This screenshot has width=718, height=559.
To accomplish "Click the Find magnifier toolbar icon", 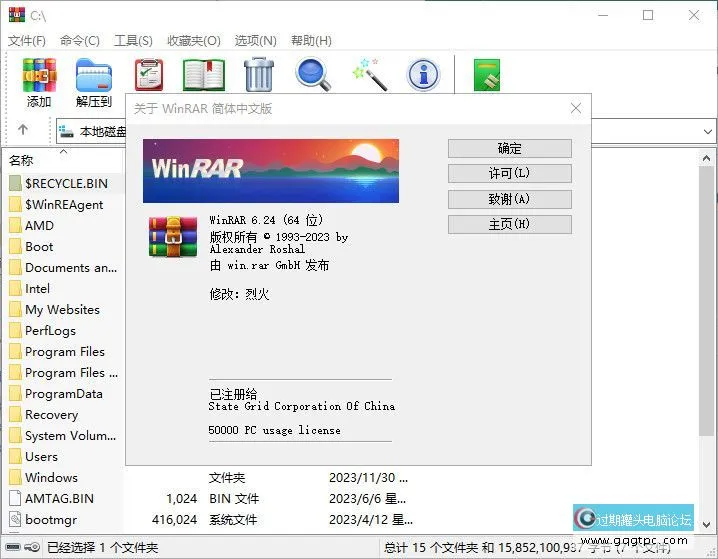I will [313, 74].
